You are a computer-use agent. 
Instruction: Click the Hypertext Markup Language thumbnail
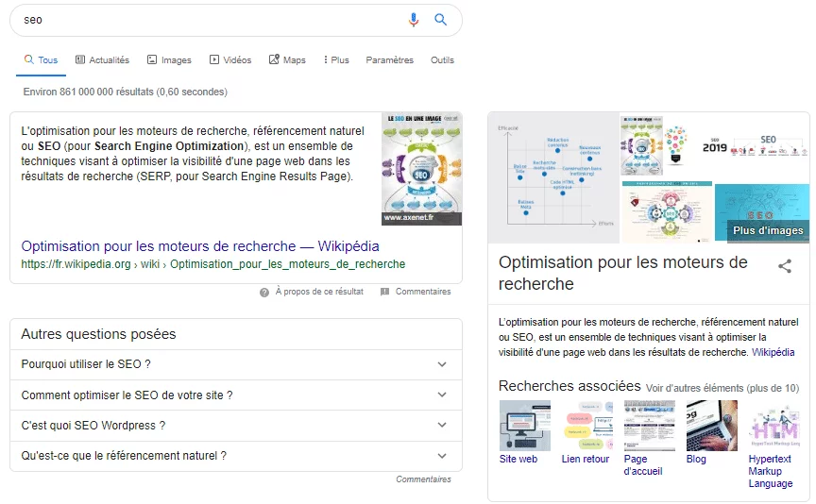774,426
